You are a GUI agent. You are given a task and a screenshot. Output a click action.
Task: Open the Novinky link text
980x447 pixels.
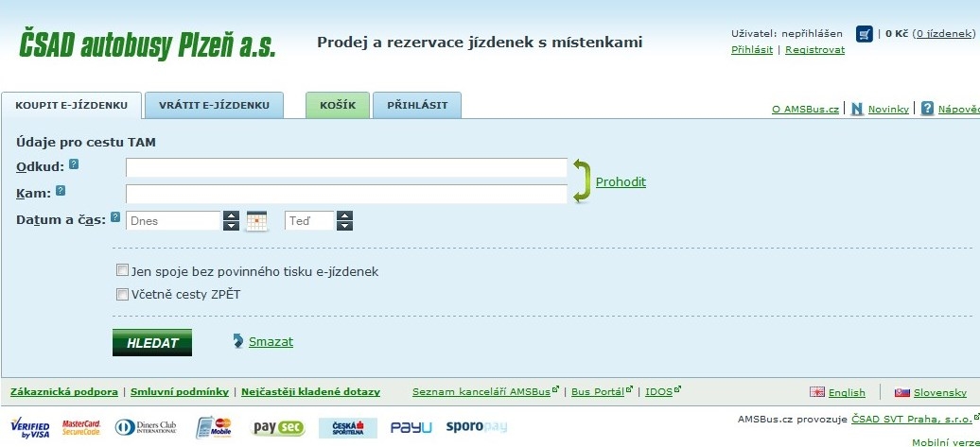888,110
